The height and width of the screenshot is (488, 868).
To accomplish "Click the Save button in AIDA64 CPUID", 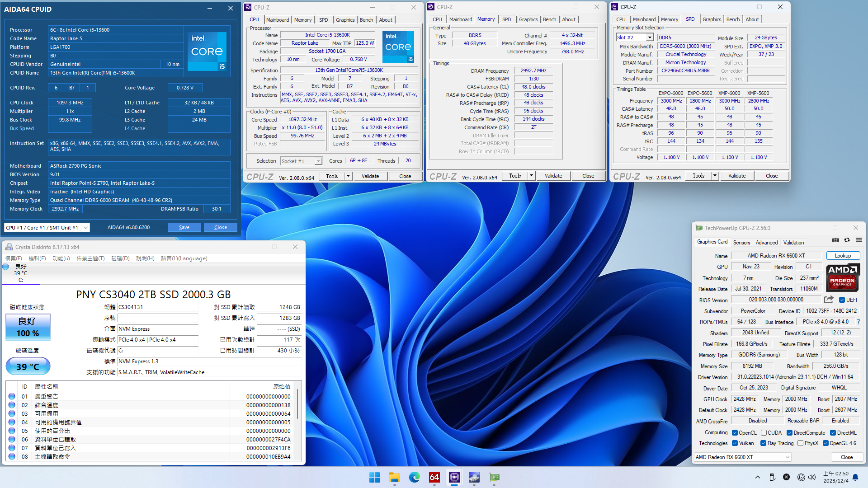I will tap(184, 227).
